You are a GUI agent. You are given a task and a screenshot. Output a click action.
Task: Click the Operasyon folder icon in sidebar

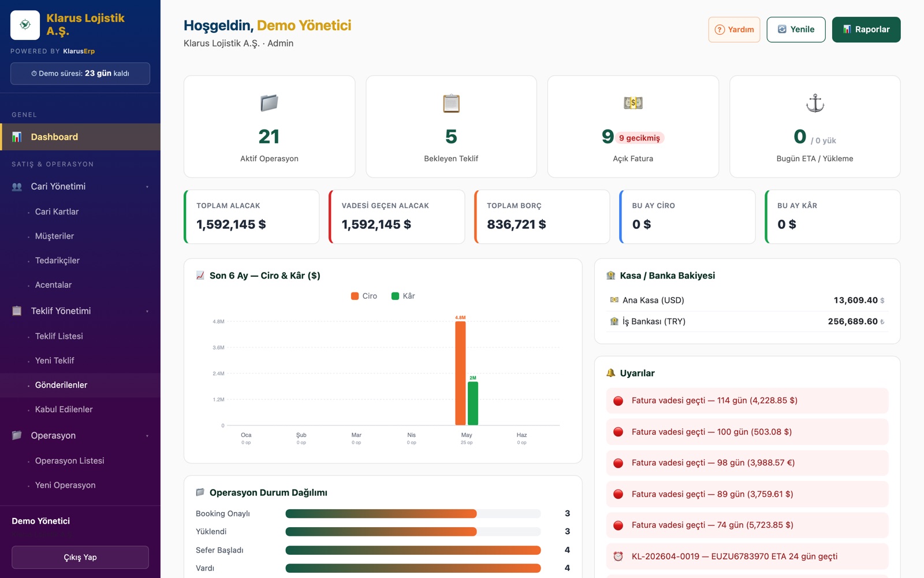(17, 435)
